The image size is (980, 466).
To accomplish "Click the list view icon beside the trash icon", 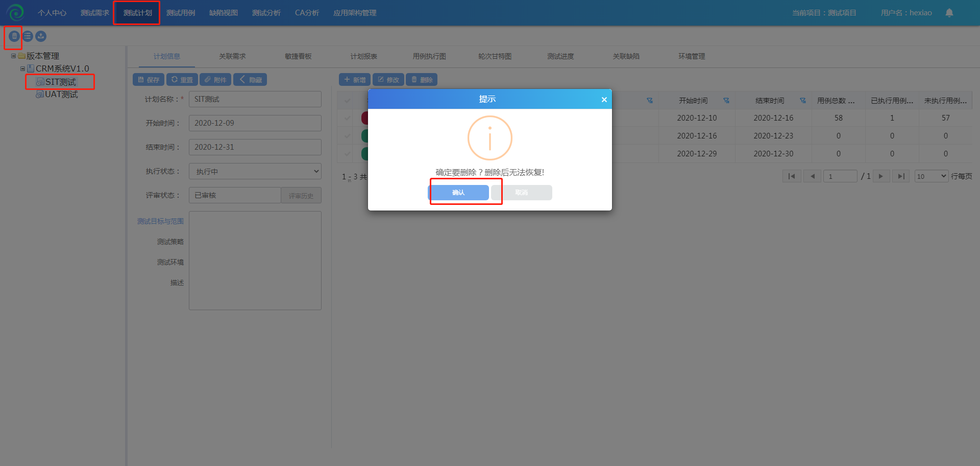I will [x=28, y=36].
